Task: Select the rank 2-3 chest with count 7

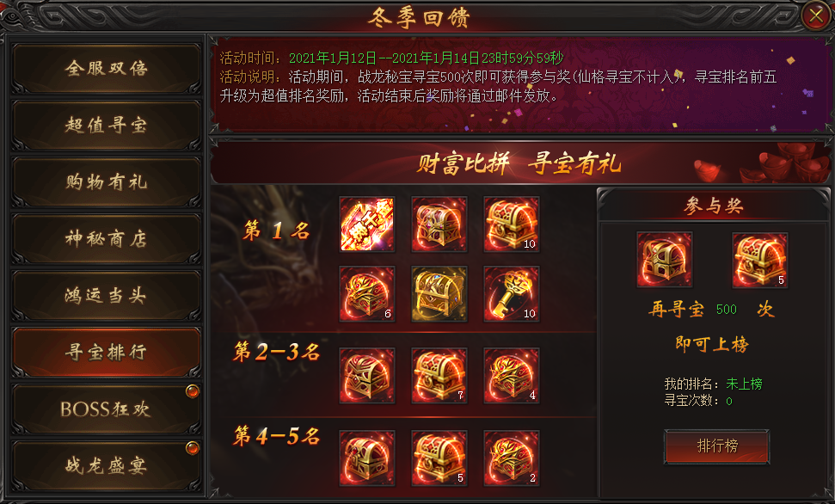Action: click(x=439, y=376)
